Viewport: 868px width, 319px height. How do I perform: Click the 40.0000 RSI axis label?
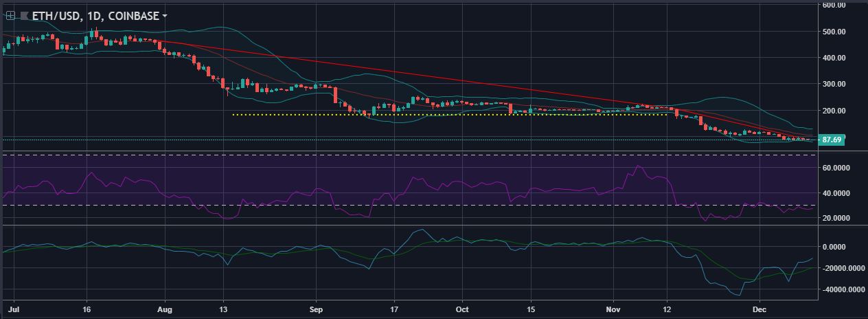tap(837, 193)
